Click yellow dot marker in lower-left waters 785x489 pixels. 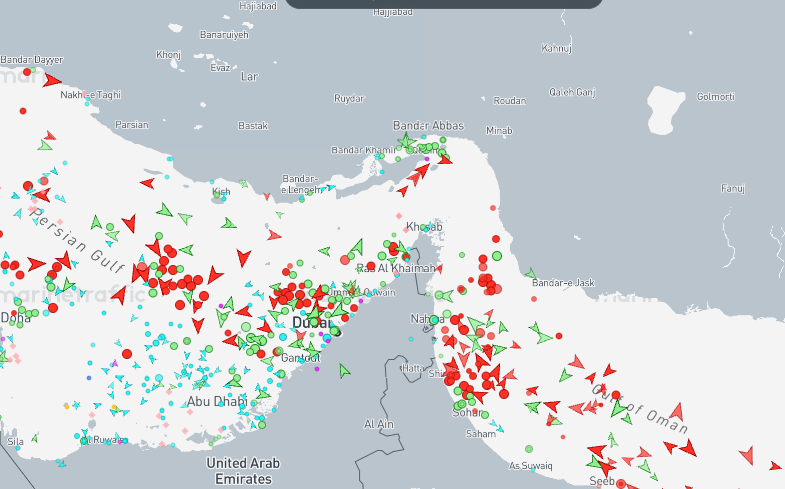[x=67, y=406]
